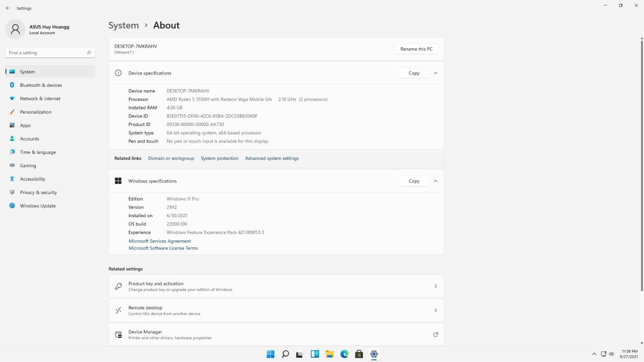Select the Windows Update refresh icon

click(12, 206)
